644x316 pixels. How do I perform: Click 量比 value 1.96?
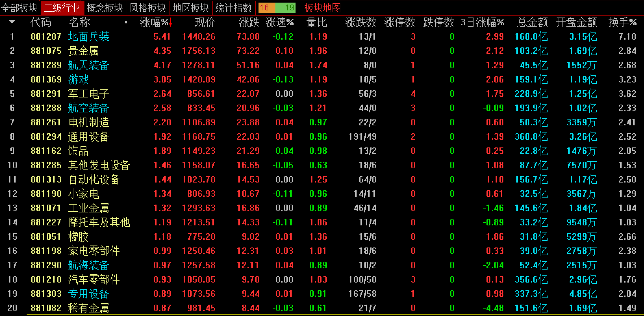[x=318, y=51]
